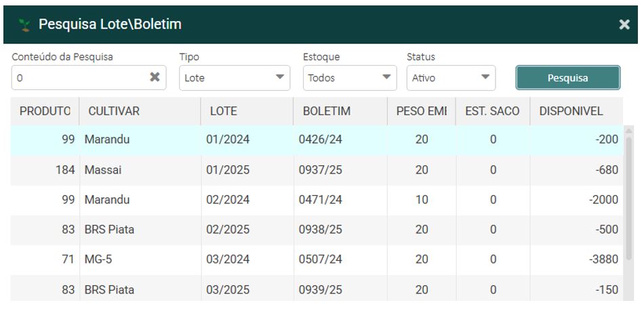Focus the Conteúdo da Pesquisa input field
This screenshot has height=309, width=644.
click(x=78, y=78)
